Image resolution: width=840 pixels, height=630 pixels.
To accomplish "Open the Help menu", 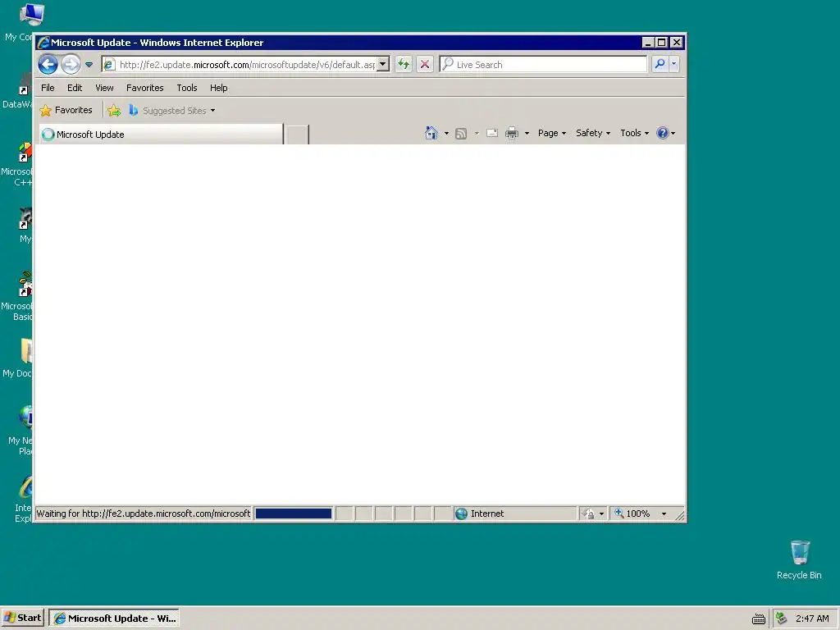I will tap(218, 88).
